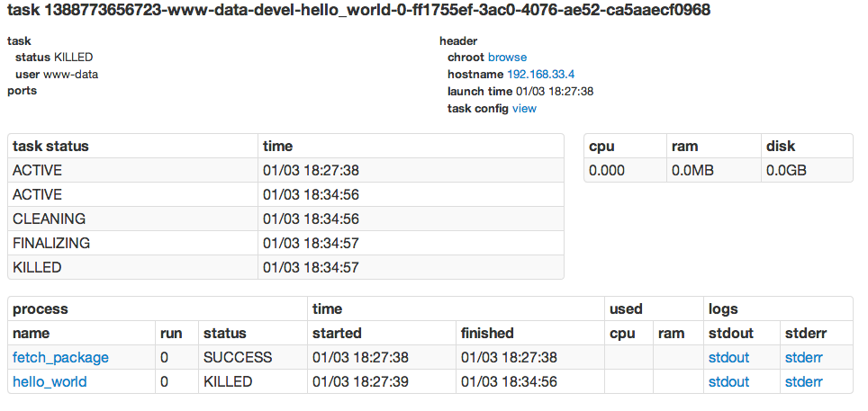
Task: Open the fetch_package process link
Action: tap(60, 358)
